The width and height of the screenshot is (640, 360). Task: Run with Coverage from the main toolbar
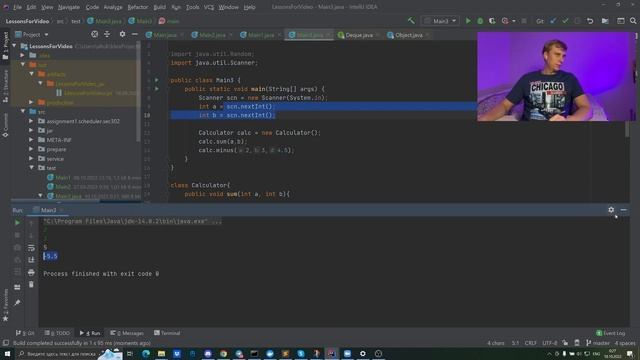pos(492,21)
